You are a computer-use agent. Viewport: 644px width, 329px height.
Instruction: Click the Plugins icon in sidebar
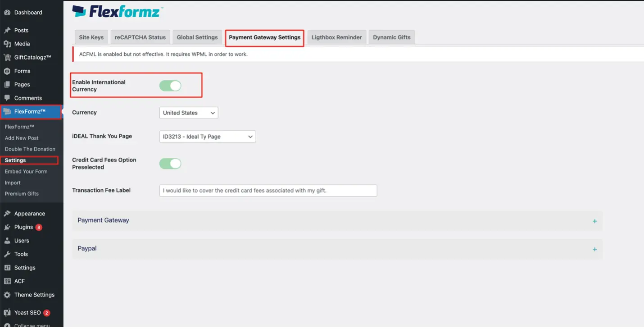click(x=7, y=227)
